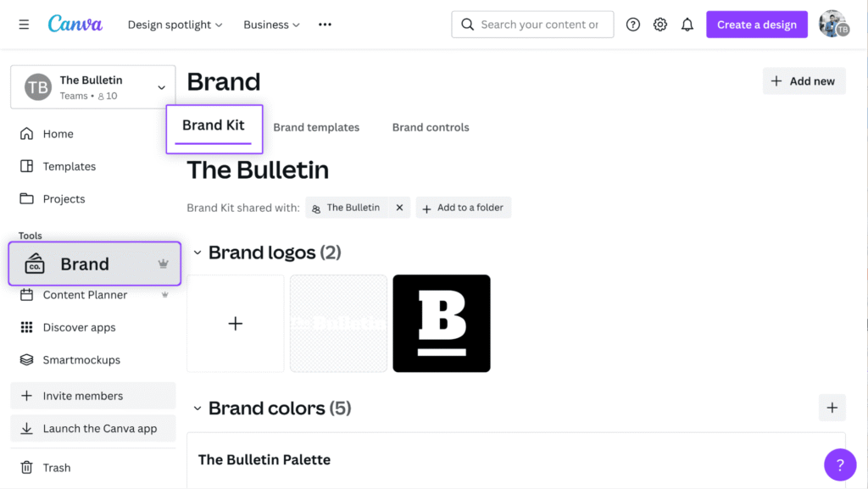Open Smartmockups in sidebar
The width and height of the screenshot is (868, 489).
click(81, 360)
